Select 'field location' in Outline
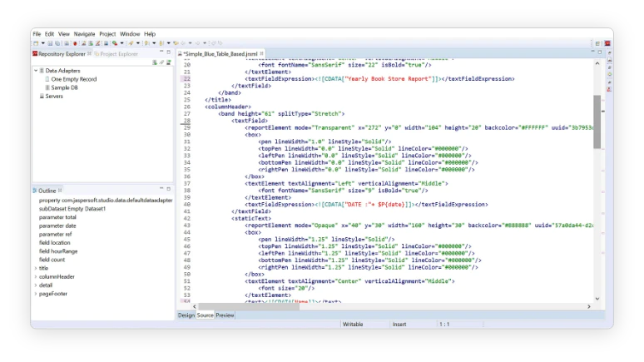This screenshot has width=644, height=362. pos(55,243)
